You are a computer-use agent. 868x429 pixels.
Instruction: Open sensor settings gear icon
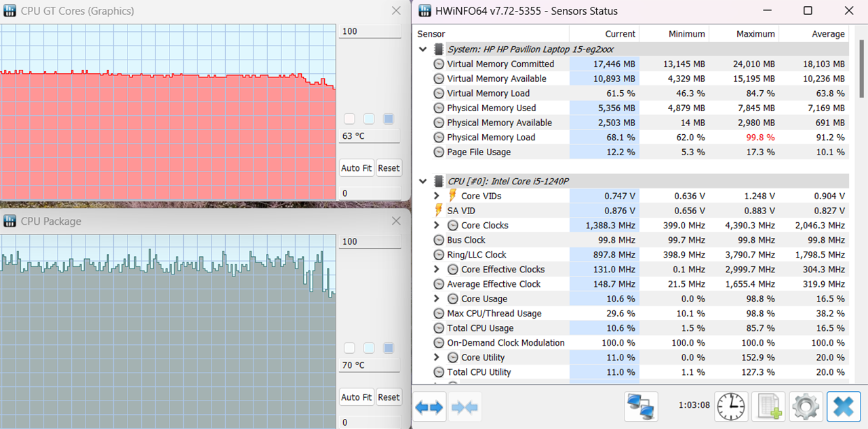point(806,407)
